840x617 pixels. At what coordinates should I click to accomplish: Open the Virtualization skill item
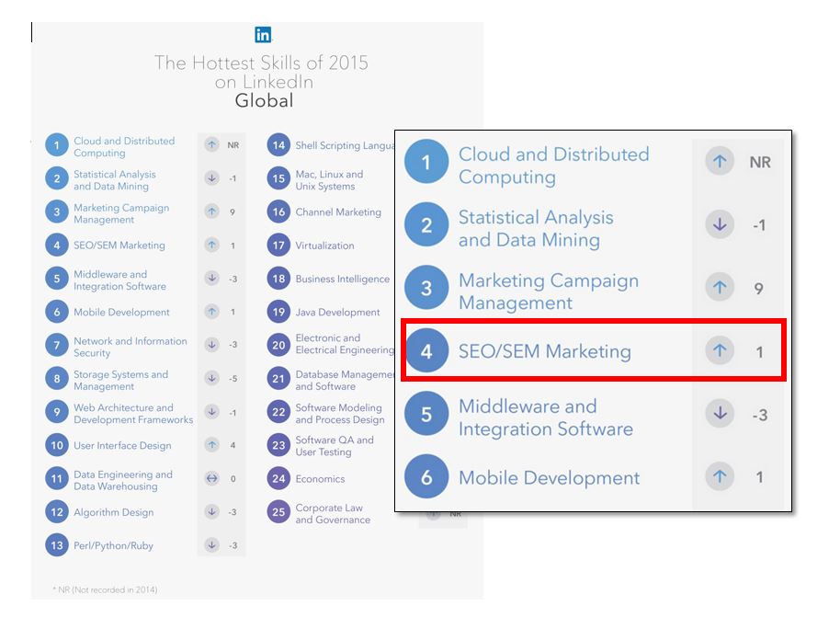click(324, 246)
